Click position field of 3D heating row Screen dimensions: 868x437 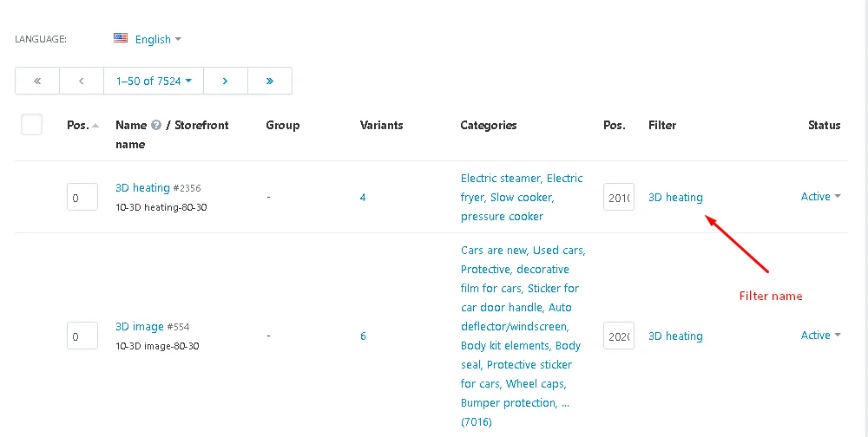(82, 198)
